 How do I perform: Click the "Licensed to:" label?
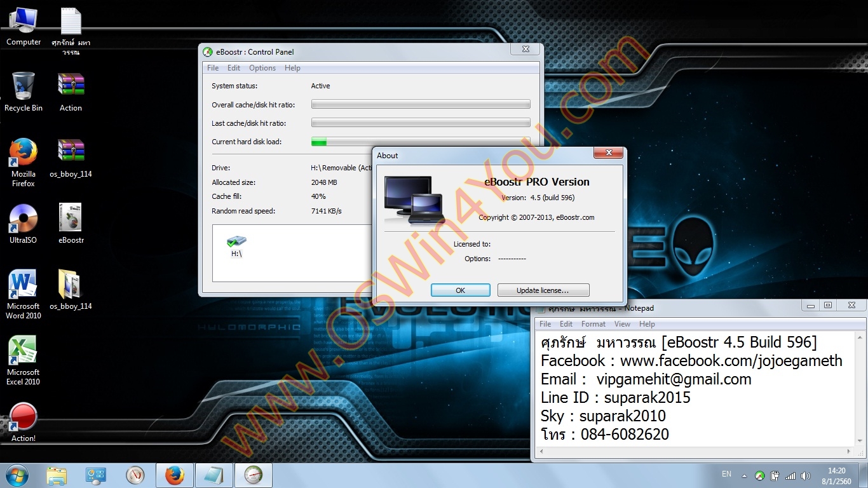(x=472, y=244)
